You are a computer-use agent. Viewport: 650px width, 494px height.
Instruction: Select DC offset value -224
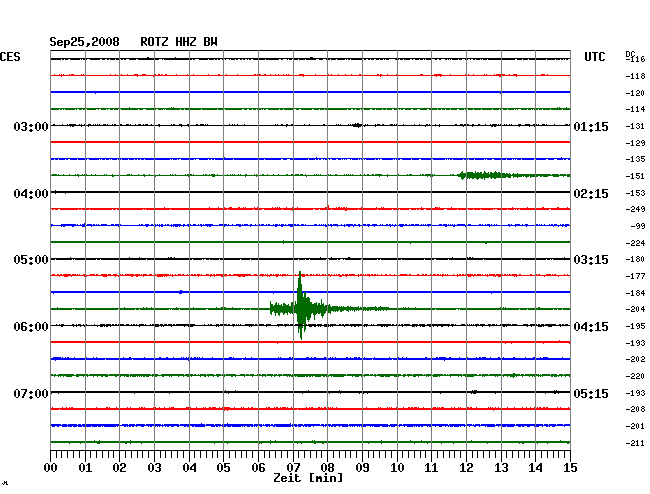[x=635, y=243]
